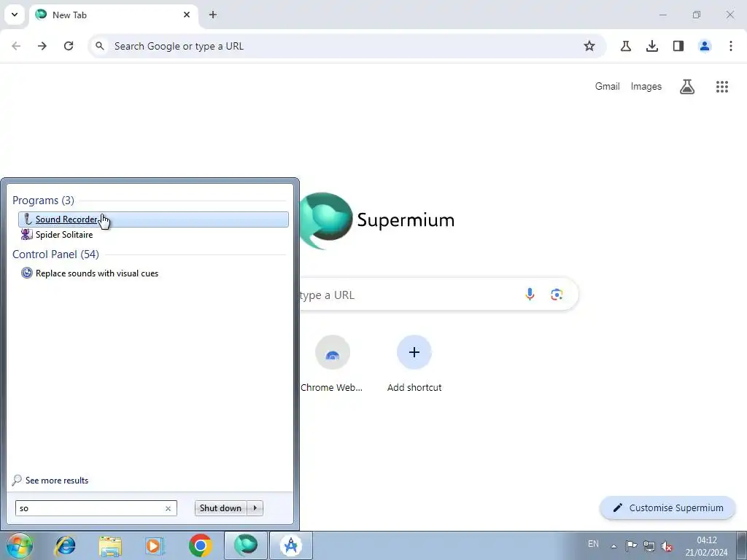Viewport: 747px width, 560px height.
Task: Open the clock showing 04:12
Action: pyautogui.click(x=706, y=546)
